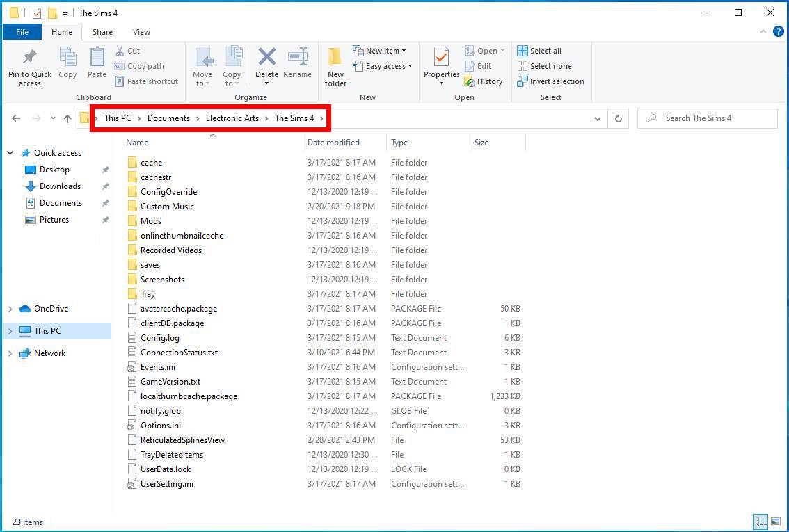Click the Refresh button
Image resolution: width=789 pixels, height=532 pixels.
tap(619, 119)
